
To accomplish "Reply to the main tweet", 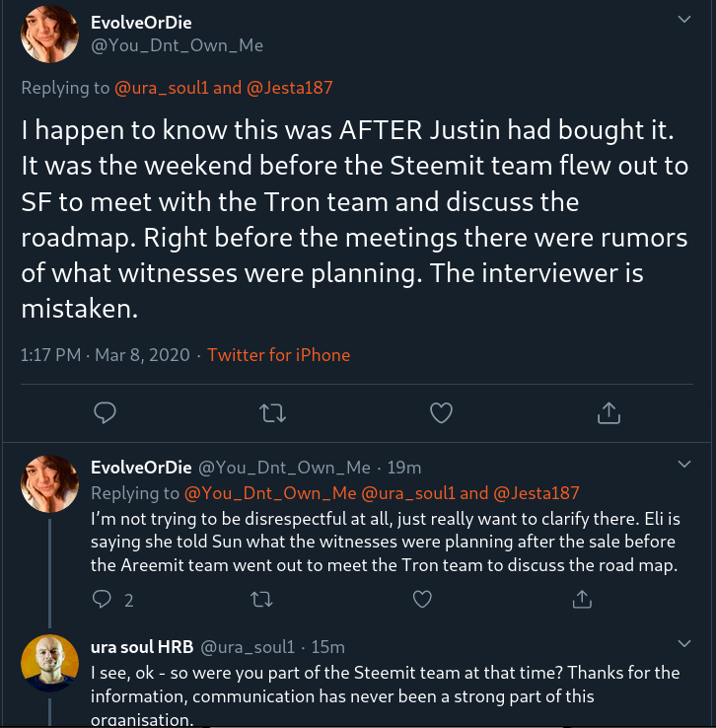I will pyautogui.click(x=106, y=412).
